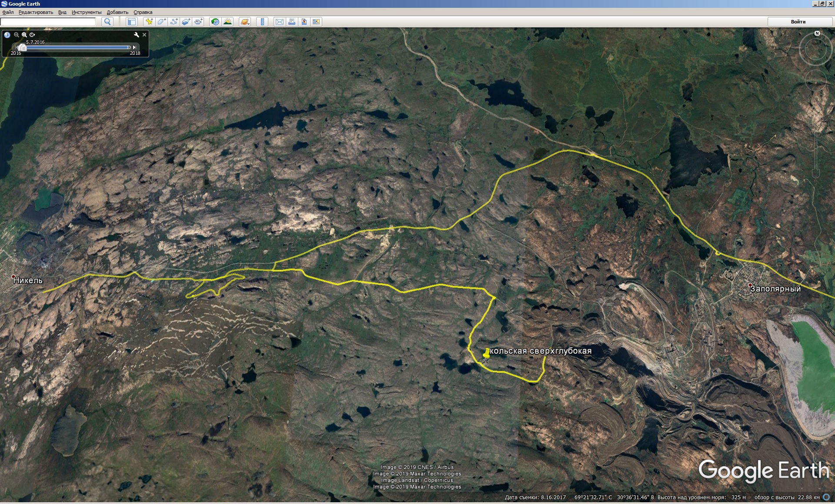Click the time slider clock icon

[7, 35]
